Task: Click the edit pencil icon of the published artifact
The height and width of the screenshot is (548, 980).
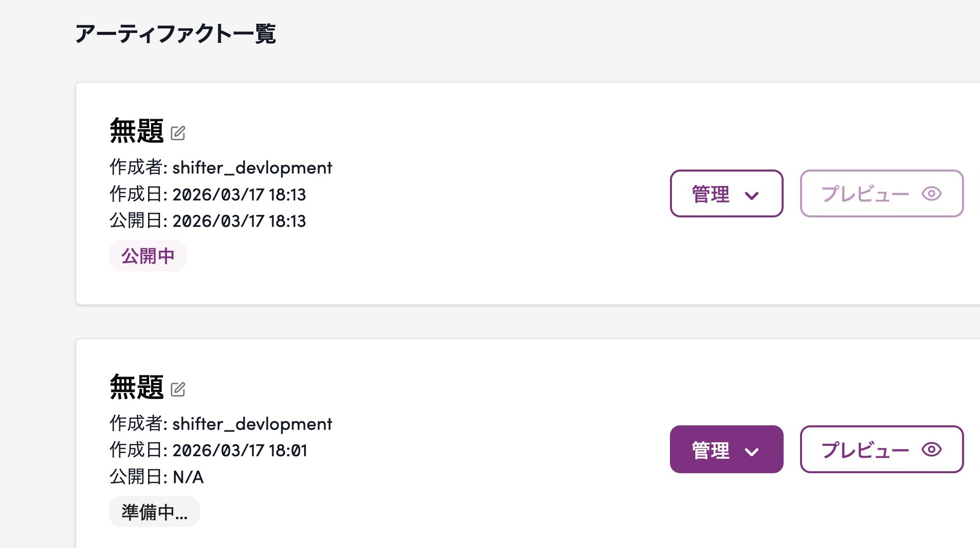Action: click(178, 133)
